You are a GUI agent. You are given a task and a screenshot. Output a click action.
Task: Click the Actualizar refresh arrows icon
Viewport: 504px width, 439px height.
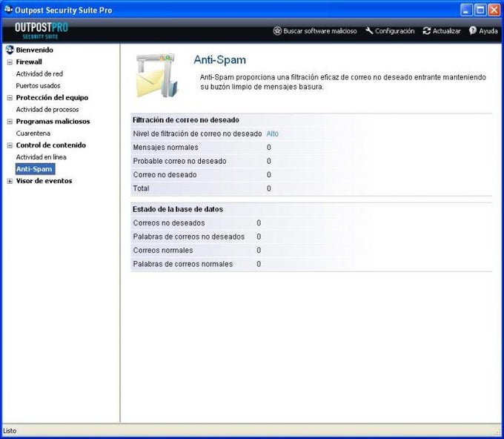point(426,31)
